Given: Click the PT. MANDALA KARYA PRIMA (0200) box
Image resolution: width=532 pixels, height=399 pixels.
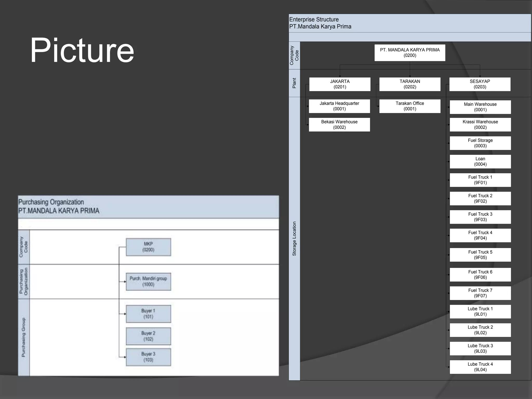Looking at the screenshot, I should coord(410,53).
